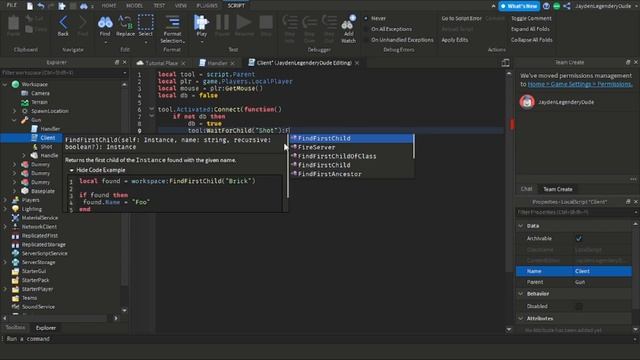Switch to the Toolbox bottom tab

click(16, 328)
